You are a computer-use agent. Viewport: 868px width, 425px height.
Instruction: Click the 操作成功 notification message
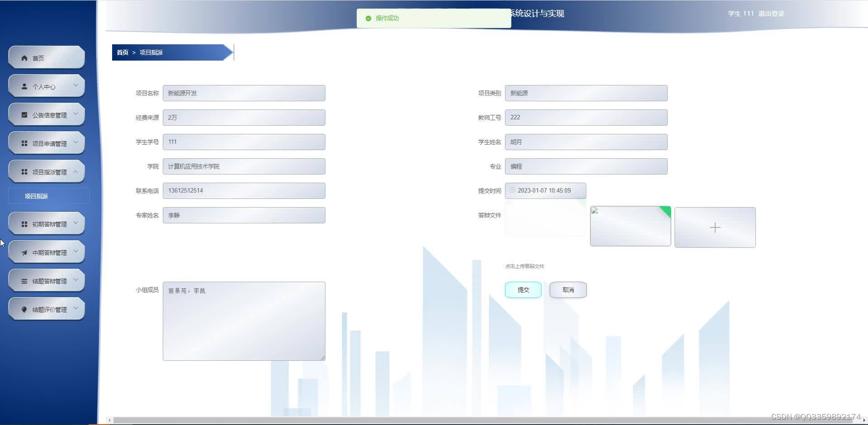coord(434,19)
